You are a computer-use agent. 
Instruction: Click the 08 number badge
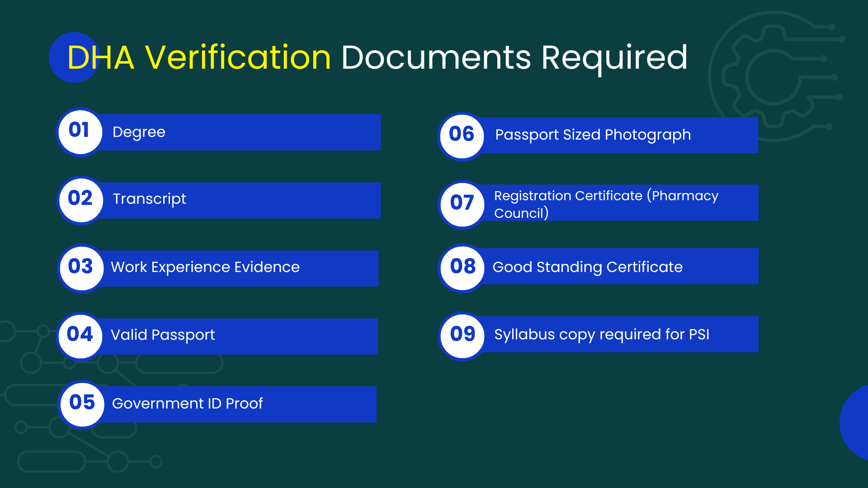tap(462, 268)
